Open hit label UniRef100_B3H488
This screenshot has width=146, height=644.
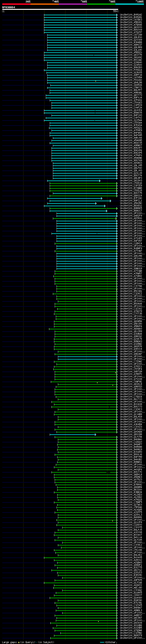(x=131, y=42)
